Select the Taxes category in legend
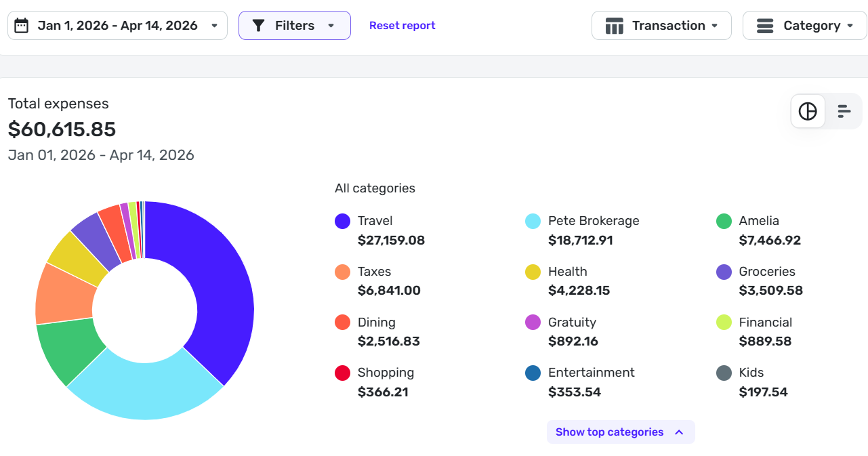 click(x=374, y=272)
